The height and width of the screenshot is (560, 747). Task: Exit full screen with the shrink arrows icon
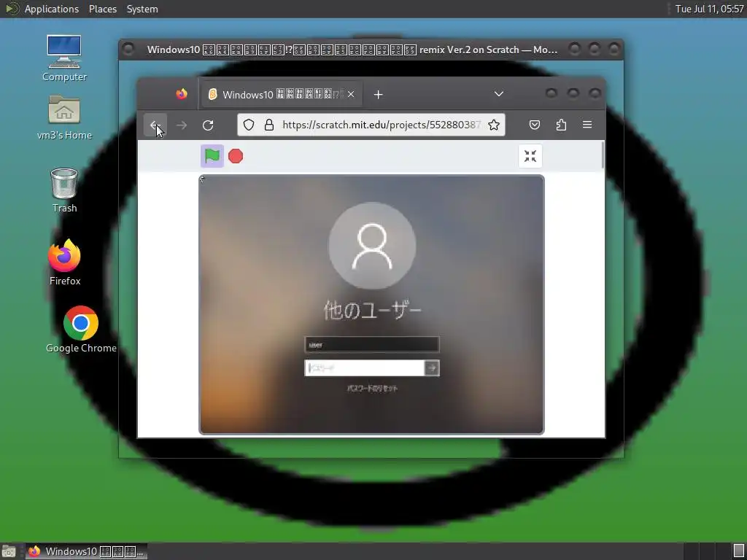pyautogui.click(x=530, y=156)
